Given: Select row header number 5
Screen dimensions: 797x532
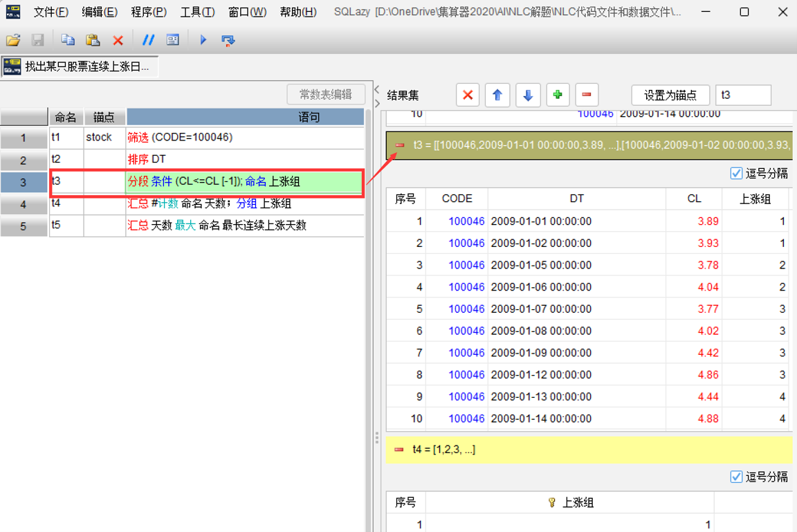Looking at the screenshot, I should click(24, 226).
